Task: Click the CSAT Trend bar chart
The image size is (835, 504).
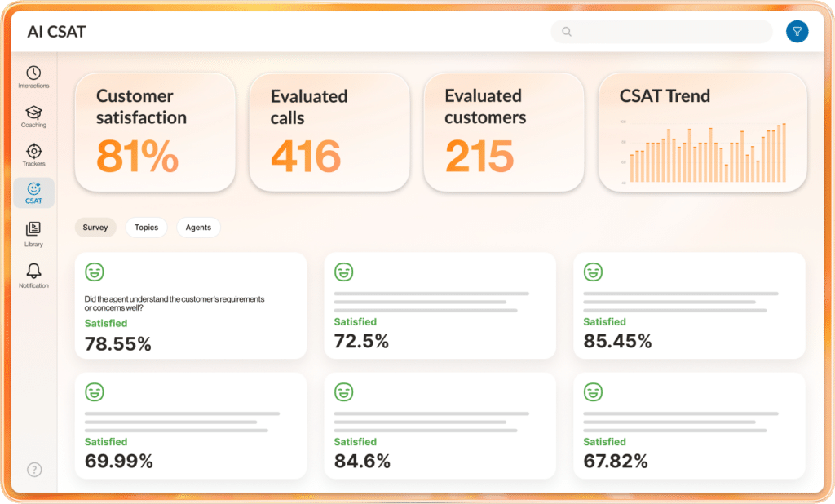Action: pyautogui.click(x=702, y=152)
